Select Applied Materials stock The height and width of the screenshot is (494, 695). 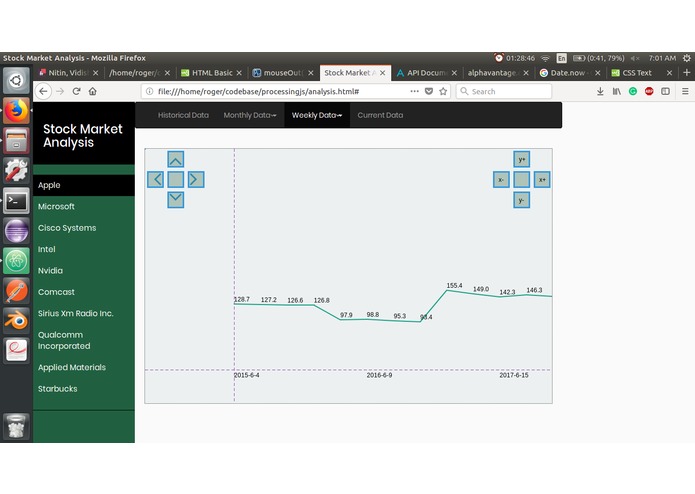[84, 367]
